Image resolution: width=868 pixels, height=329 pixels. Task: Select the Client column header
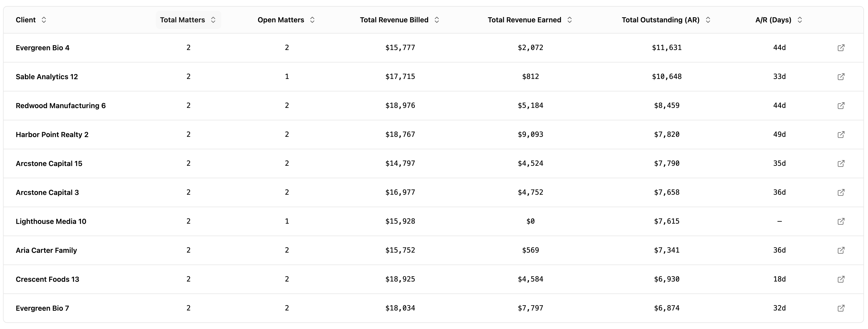(x=26, y=20)
